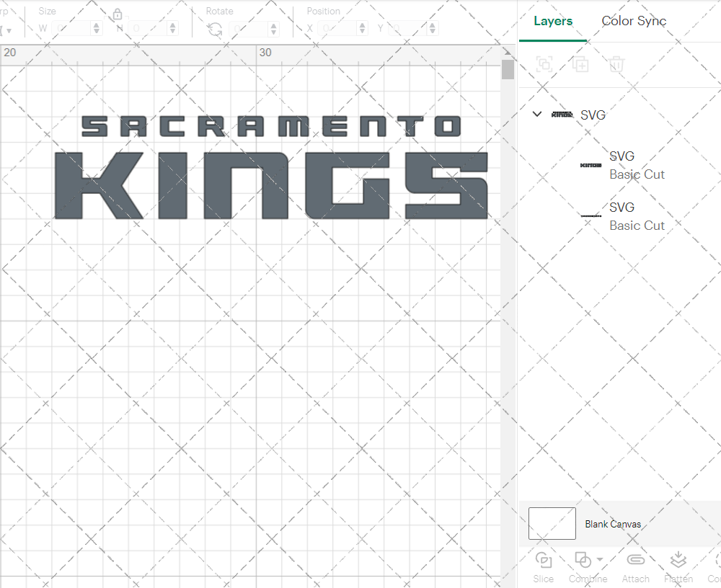Toggle the size aspect ratio lock
721x588 pixels.
click(x=118, y=14)
